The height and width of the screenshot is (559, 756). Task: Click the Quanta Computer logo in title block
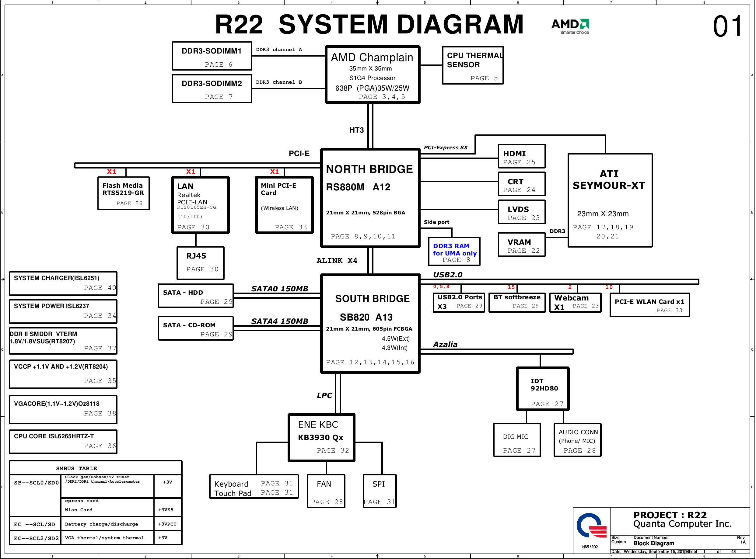[591, 526]
